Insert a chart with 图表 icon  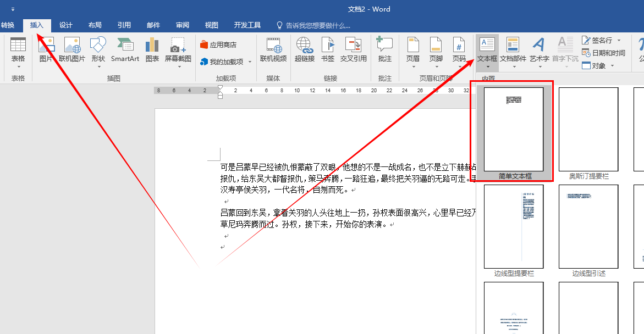(152, 50)
